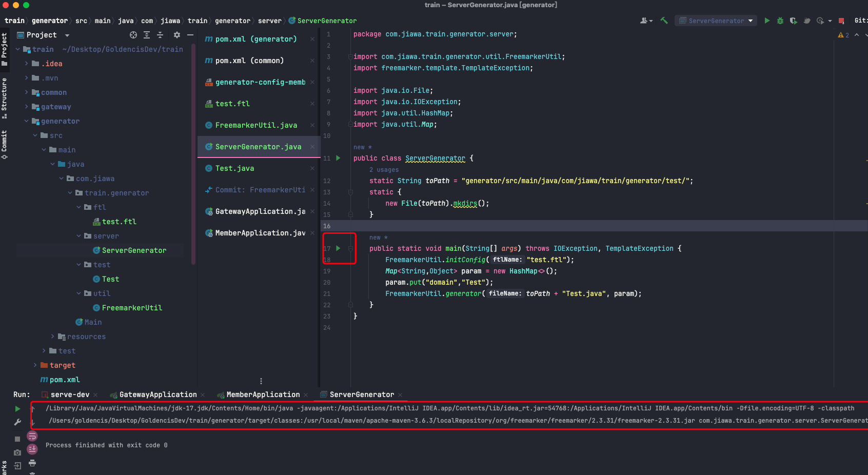Switch to the FreemarkerUtil.java editor tab
This screenshot has width=868, height=475.
coord(256,125)
